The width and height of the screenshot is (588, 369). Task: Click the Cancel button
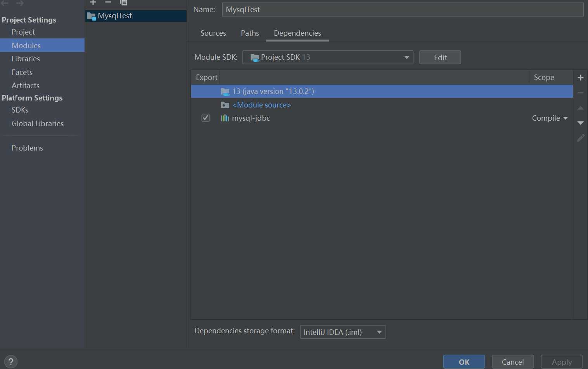pos(513,362)
